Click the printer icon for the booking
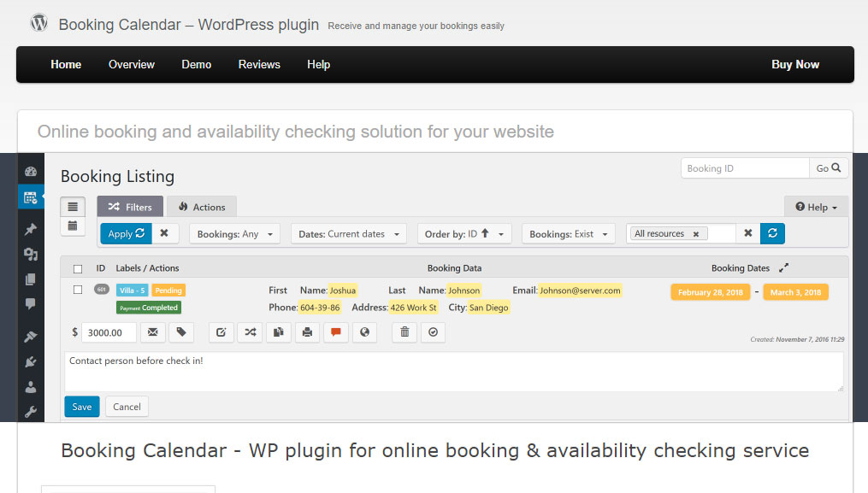This screenshot has height=493, width=868. 307,332
